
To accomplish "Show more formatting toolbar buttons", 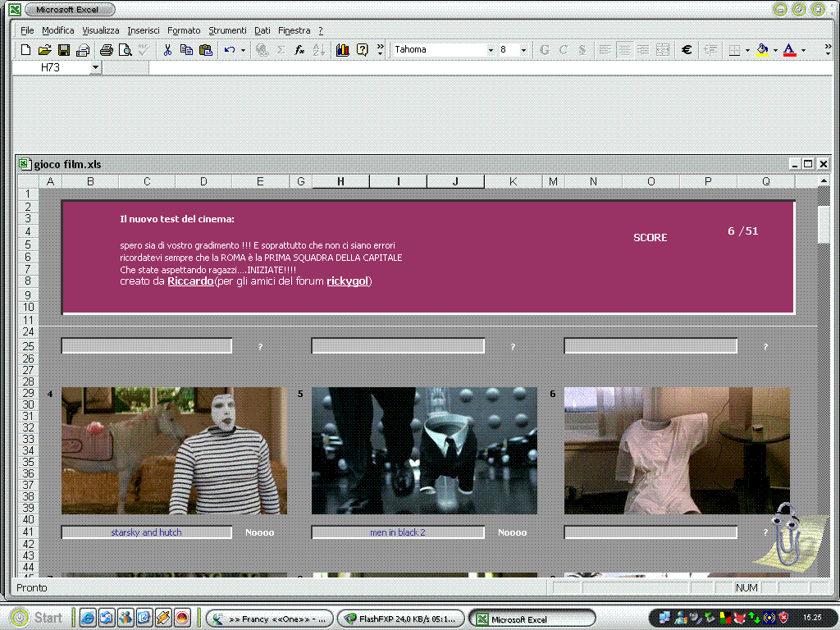I will click(x=828, y=50).
